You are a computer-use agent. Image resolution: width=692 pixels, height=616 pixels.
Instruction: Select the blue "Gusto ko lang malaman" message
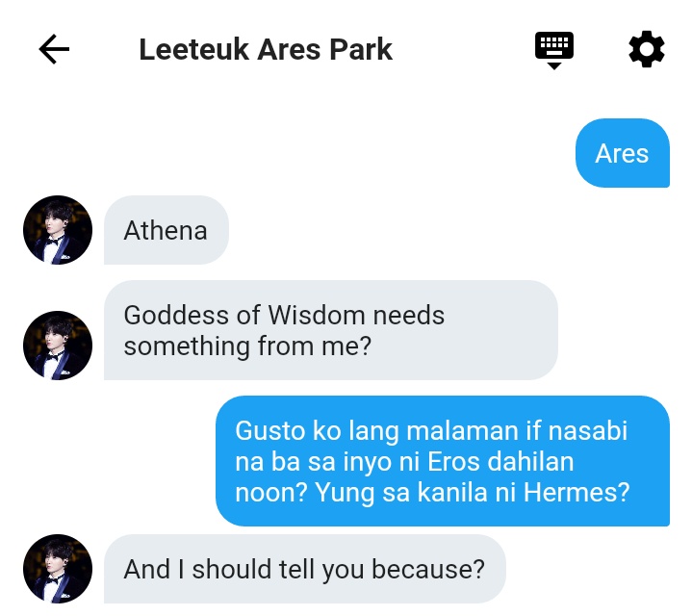[x=443, y=461]
